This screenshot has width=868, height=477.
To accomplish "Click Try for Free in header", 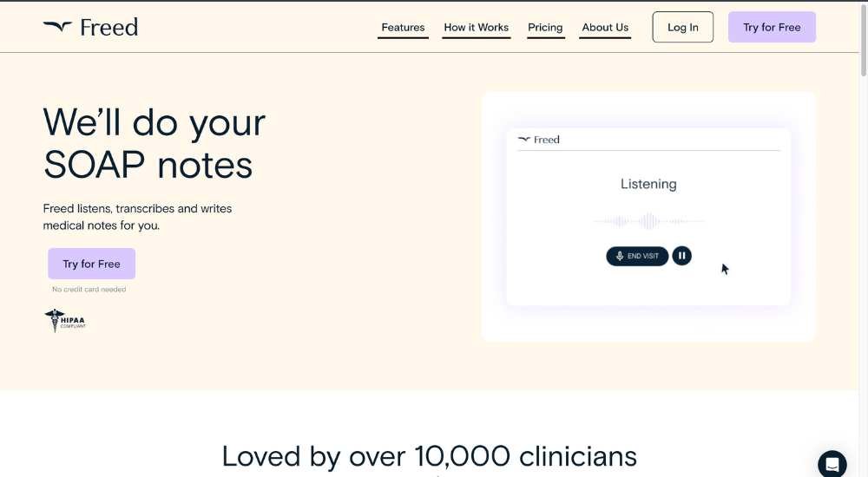I will 772,27.
